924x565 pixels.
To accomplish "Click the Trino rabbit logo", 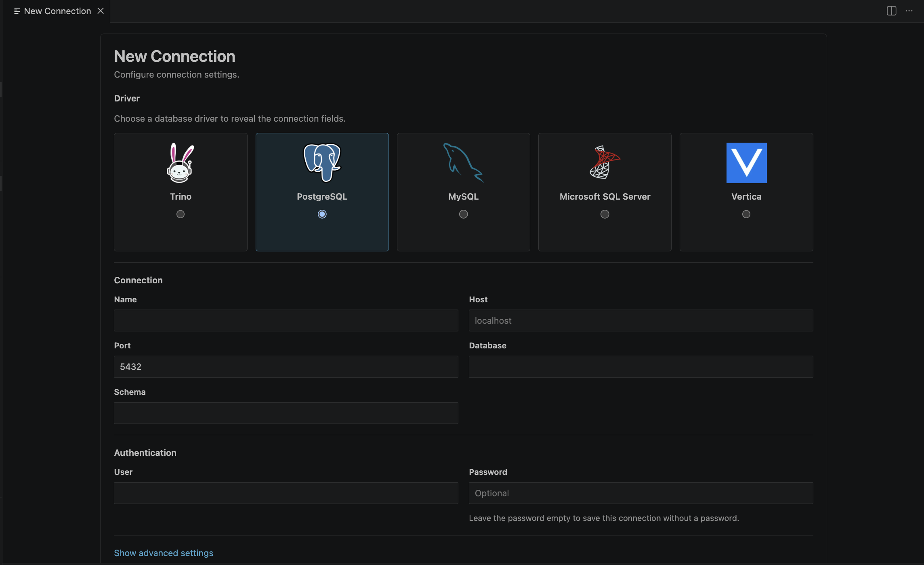I will coord(181,163).
